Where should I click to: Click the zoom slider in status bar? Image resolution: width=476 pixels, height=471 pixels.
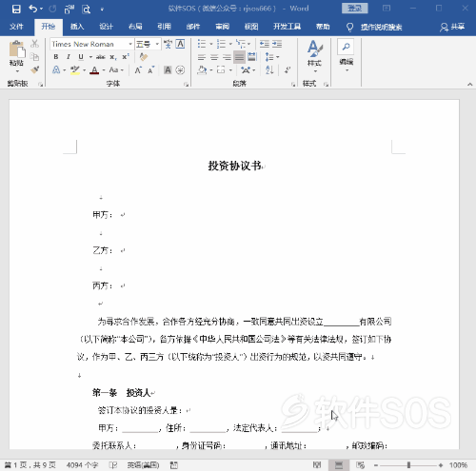tap(408, 465)
